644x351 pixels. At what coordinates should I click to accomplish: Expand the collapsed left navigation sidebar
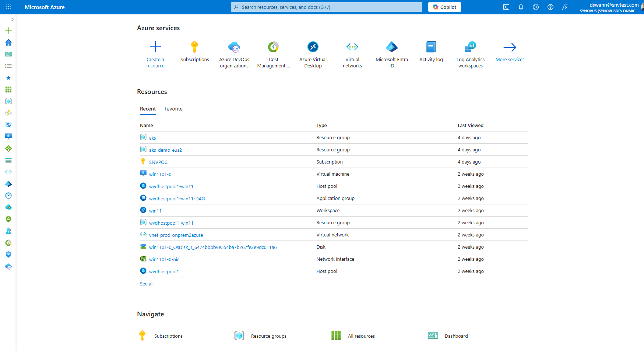pyautogui.click(x=12, y=20)
